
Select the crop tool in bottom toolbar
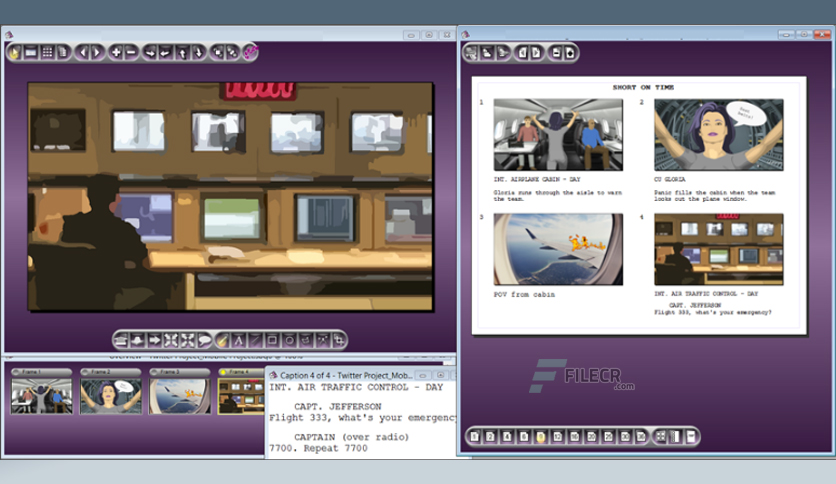339,340
